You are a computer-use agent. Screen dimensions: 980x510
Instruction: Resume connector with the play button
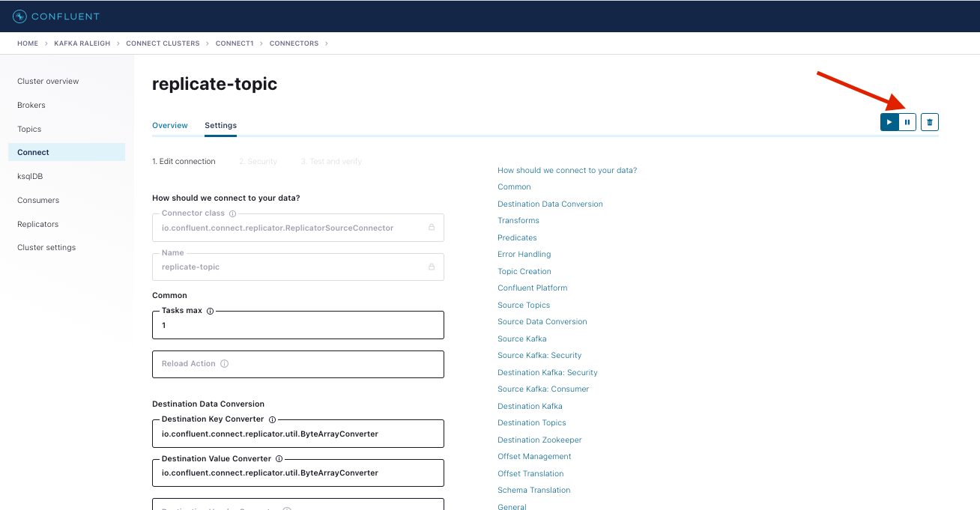(x=889, y=122)
